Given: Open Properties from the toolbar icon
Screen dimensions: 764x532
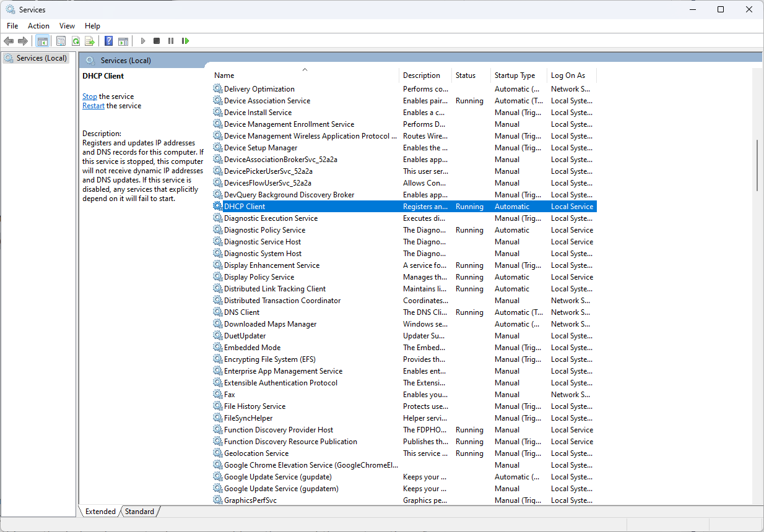Looking at the screenshot, I should 61,41.
